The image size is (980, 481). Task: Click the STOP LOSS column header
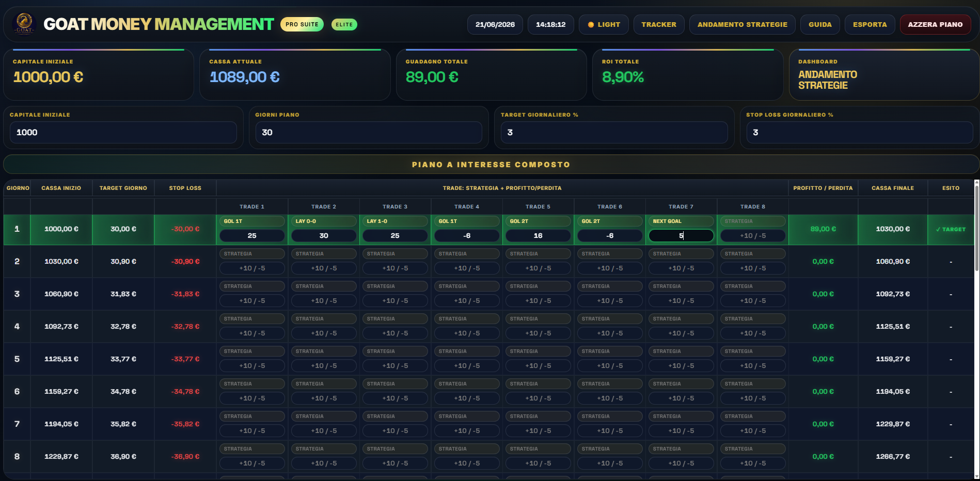pyautogui.click(x=185, y=188)
